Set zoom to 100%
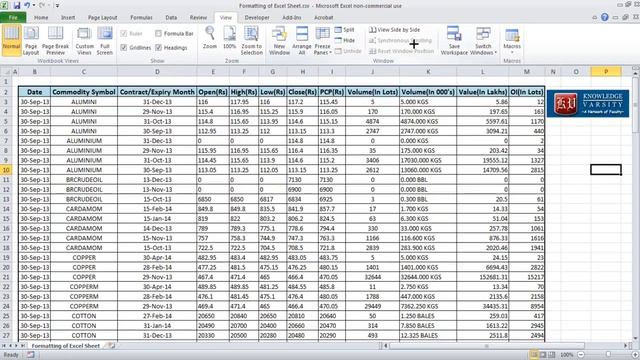Viewport: 640px width, 360px height. click(x=229, y=38)
